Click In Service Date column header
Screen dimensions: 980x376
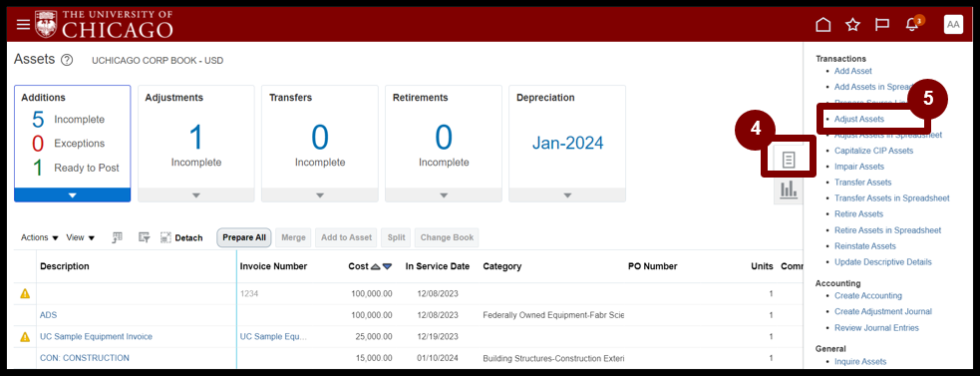438,266
